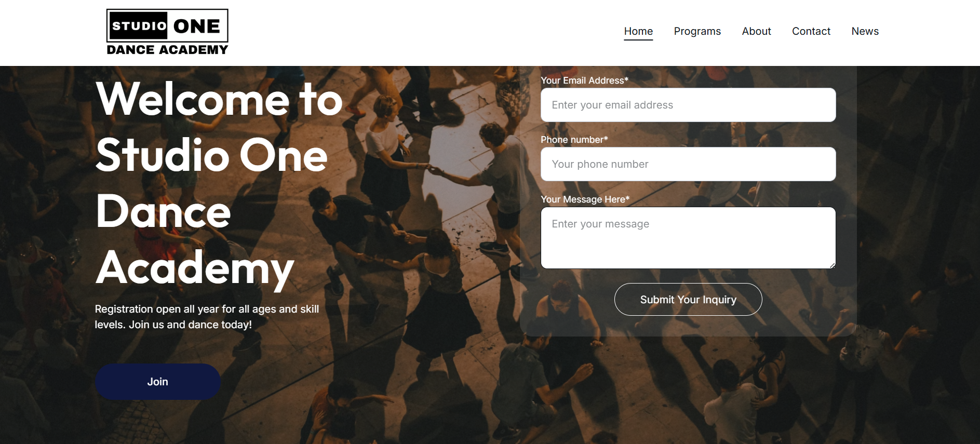This screenshot has width=980, height=444.
Task: Open the About menu item
Action: 756,31
